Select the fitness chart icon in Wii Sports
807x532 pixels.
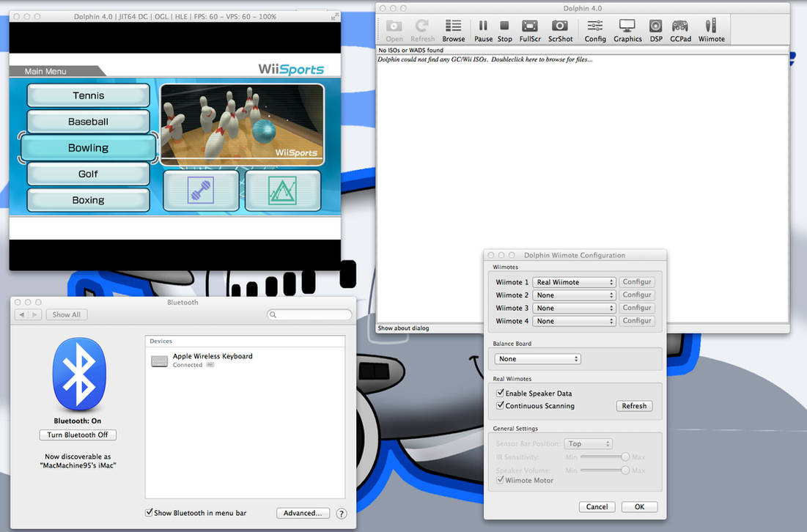pyautogui.click(x=282, y=191)
